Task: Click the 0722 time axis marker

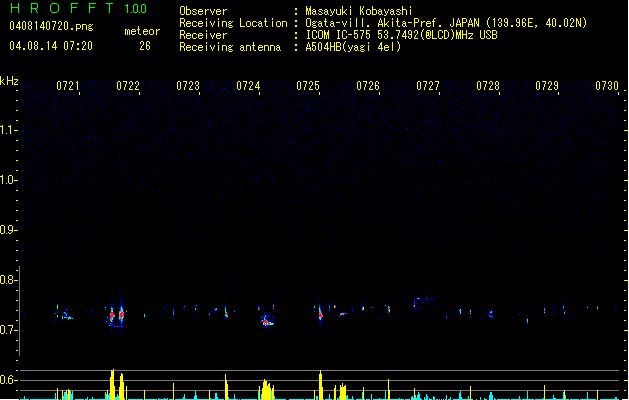Action: [x=128, y=86]
